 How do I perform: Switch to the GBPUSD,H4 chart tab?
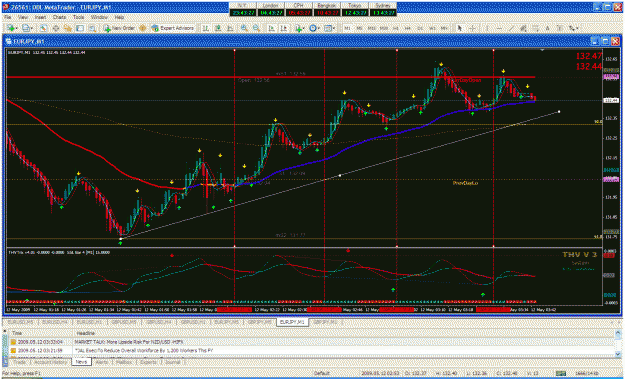[159, 322]
